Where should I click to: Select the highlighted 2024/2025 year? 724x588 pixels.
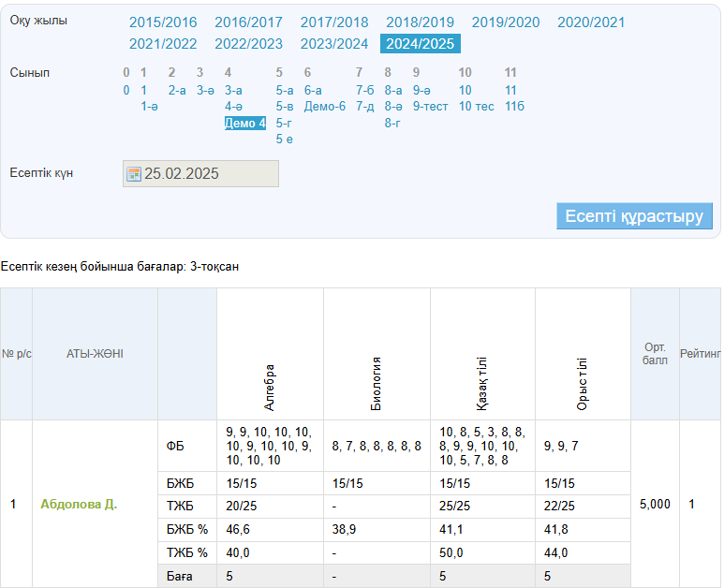(x=420, y=43)
